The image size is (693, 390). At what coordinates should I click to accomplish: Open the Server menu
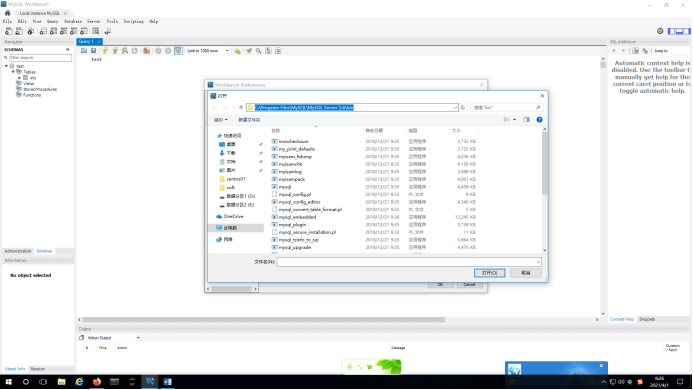[93, 21]
